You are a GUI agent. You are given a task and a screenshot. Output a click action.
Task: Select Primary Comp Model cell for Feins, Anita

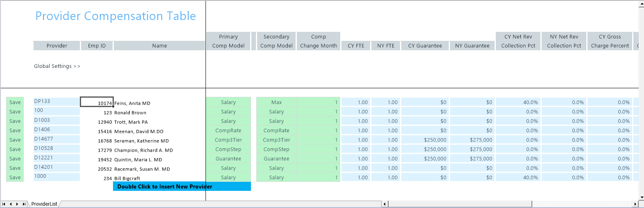click(x=228, y=102)
